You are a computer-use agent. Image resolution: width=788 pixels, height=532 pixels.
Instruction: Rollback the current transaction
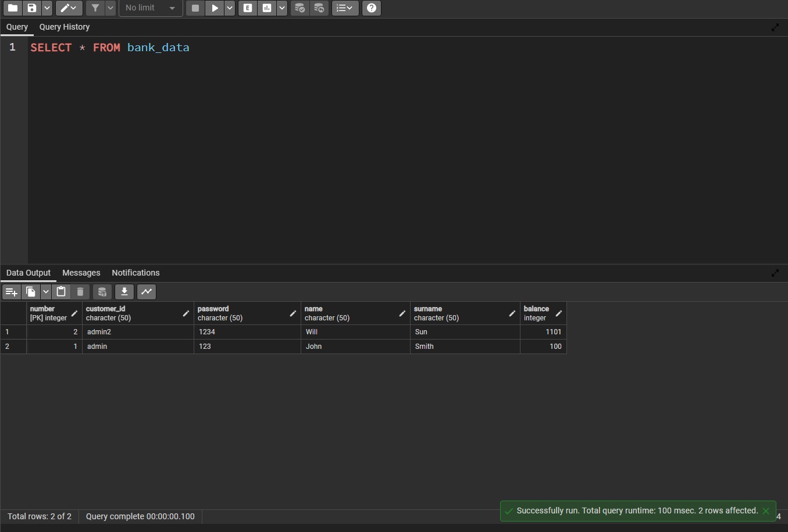click(319, 8)
